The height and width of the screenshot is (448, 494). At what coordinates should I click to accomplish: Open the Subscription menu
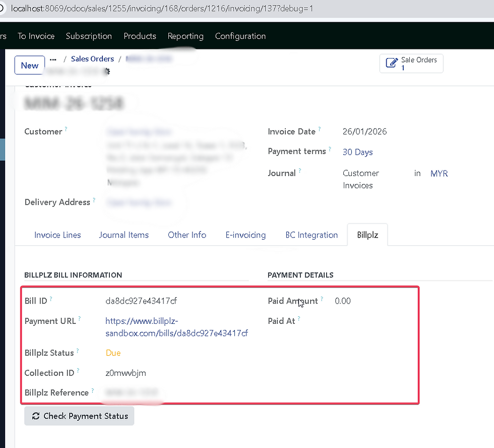[89, 36]
